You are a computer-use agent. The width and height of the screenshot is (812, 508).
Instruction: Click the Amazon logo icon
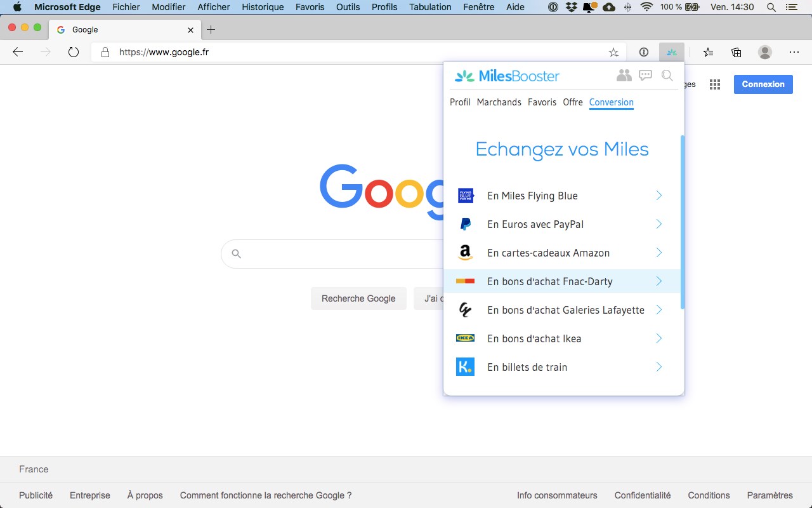click(x=466, y=253)
